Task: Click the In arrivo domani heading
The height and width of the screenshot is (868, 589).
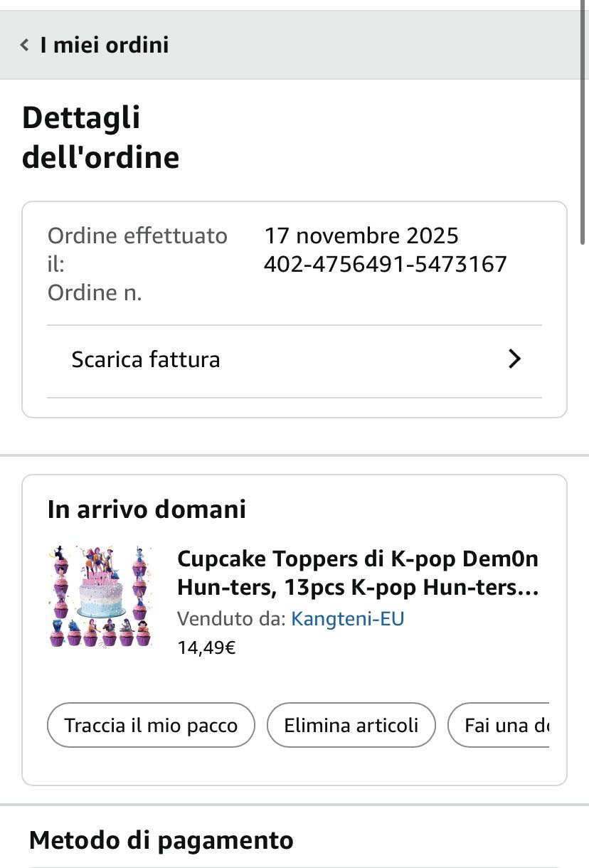Action: 147,509
